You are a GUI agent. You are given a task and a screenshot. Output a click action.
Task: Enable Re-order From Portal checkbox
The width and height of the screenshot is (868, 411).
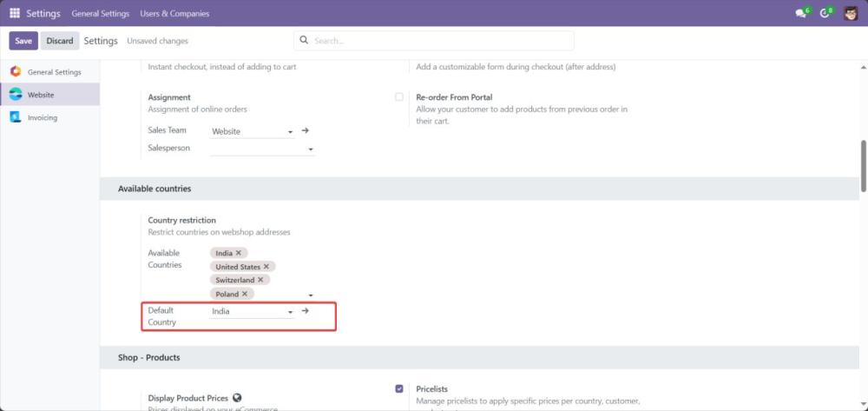399,97
